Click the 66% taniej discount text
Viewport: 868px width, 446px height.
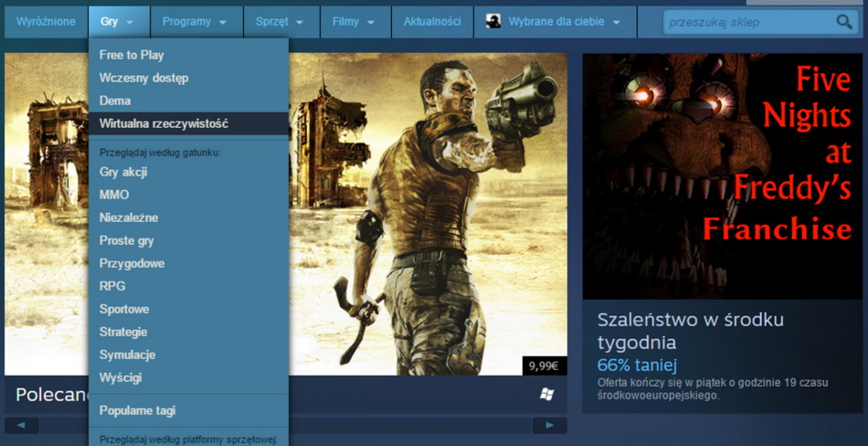tap(637, 365)
